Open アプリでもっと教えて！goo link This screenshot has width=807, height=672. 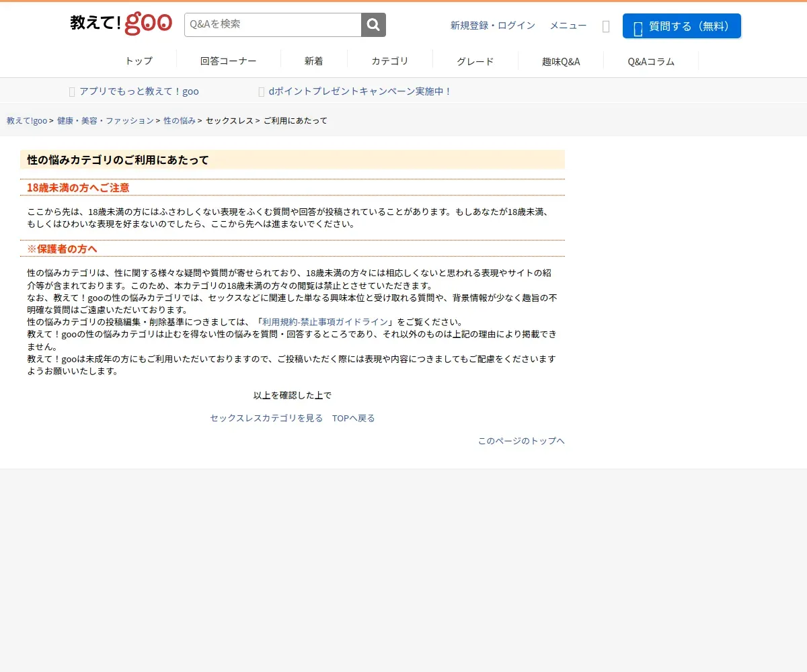tap(139, 91)
